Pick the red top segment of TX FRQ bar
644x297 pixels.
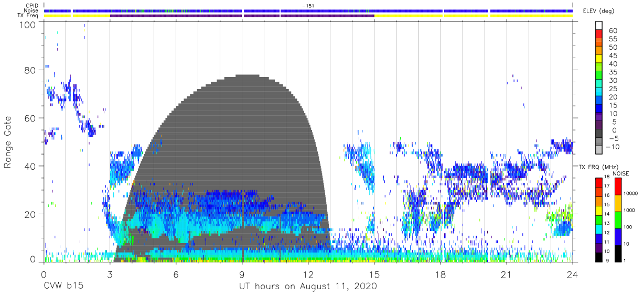(x=599, y=182)
